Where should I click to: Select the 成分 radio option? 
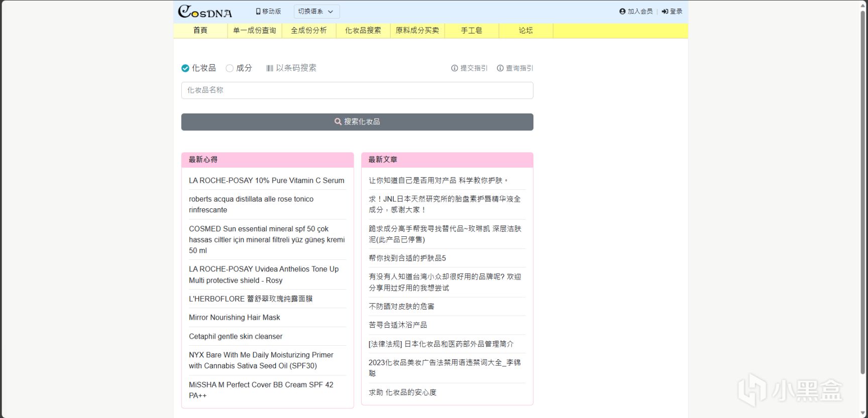pyautogui.click(x=230, y=68)
